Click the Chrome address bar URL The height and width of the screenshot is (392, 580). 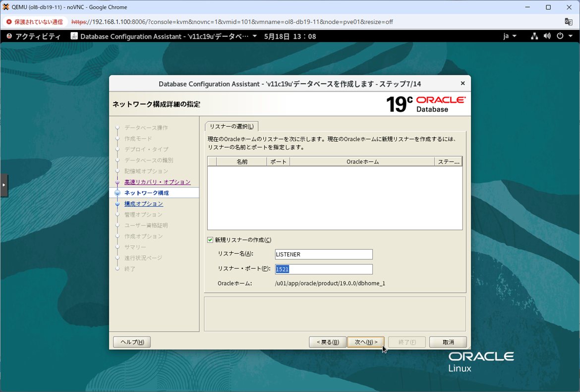click(x=232, y=22)
